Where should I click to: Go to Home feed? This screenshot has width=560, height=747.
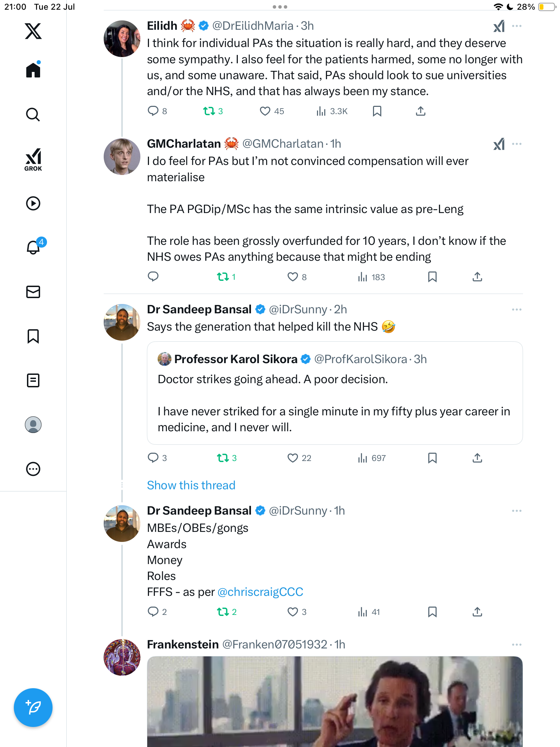point(33,70)
